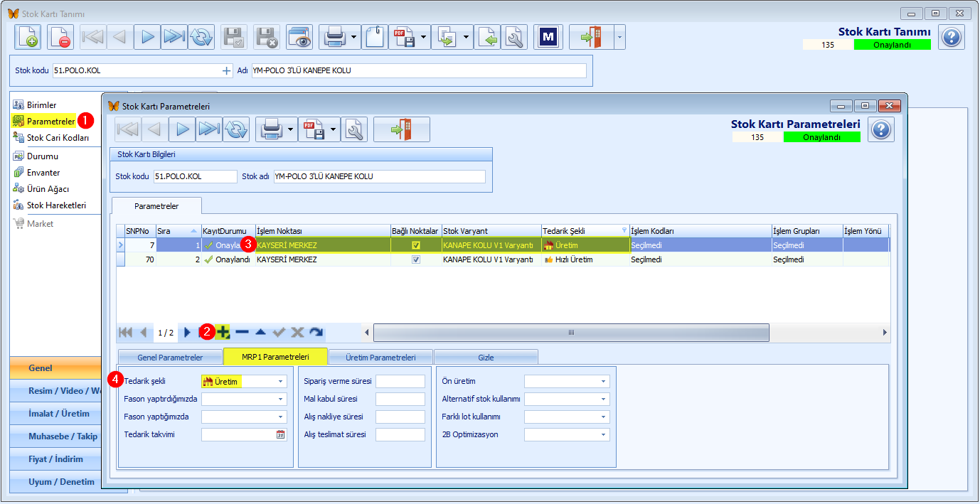The width and height of the screenshot is (980, 504).
Task: Switch to MRP1 Parametreleri tab
Action: tap(275, 357)
